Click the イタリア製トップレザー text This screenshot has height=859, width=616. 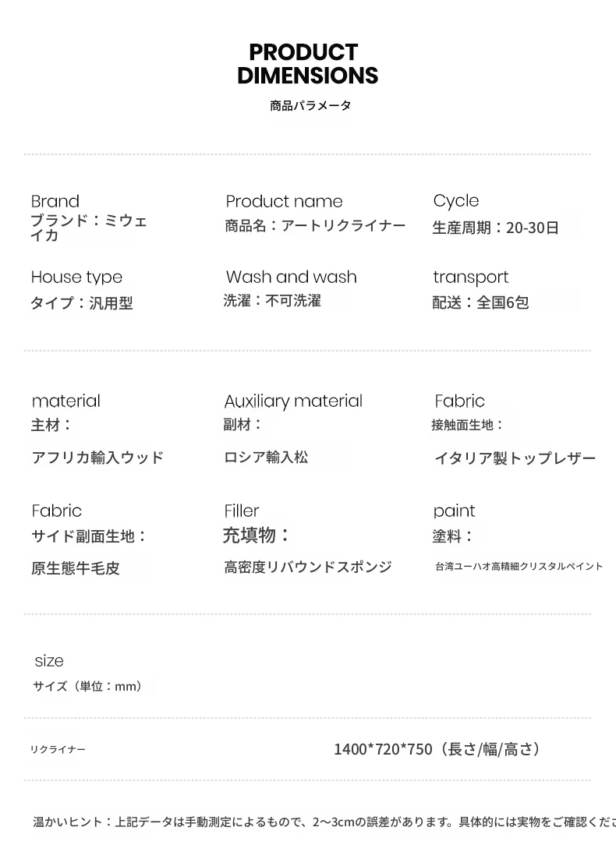pyautogui.click(x=515, y=458)
